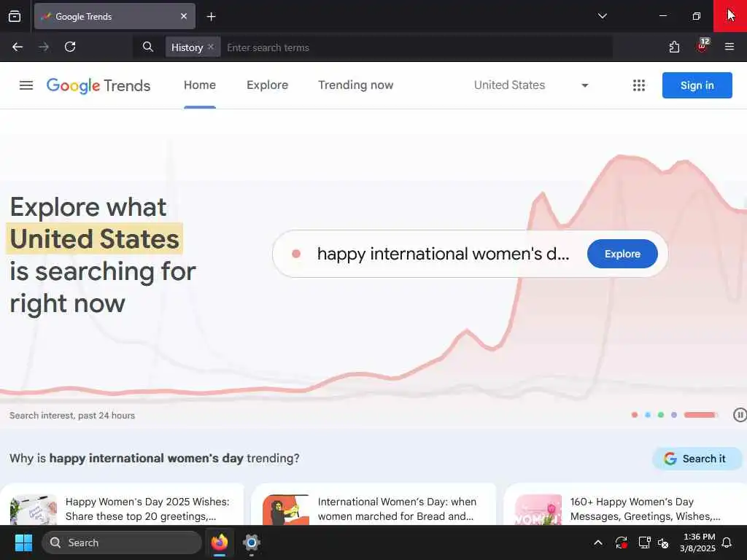Screen dimensions: 747x560
Task: Open the browser application menu
Action: 729,47
